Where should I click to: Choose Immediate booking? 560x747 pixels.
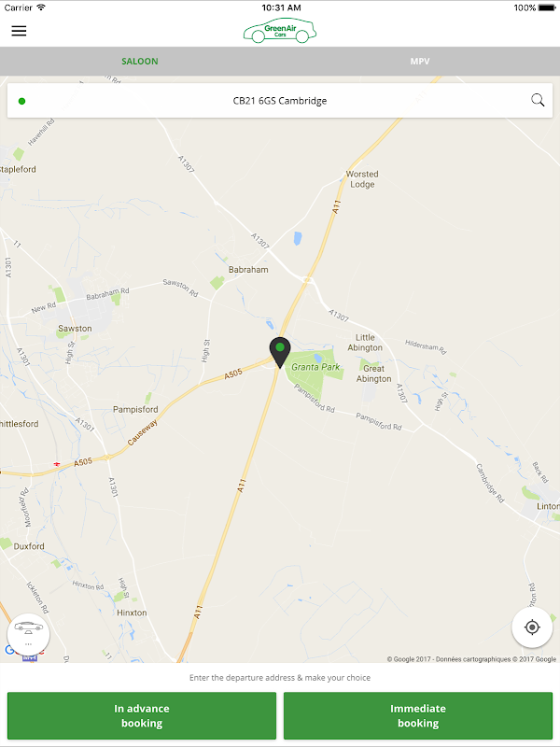(418, 715)
